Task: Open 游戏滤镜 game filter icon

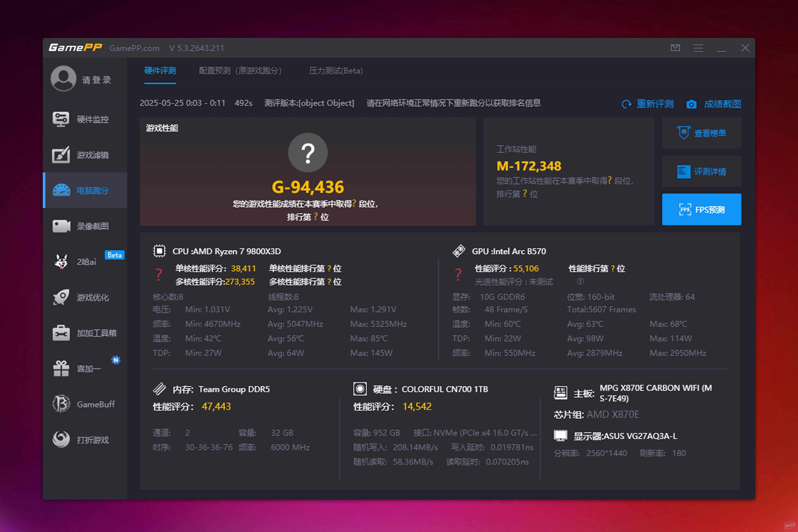Action: (x=61, y=155)
